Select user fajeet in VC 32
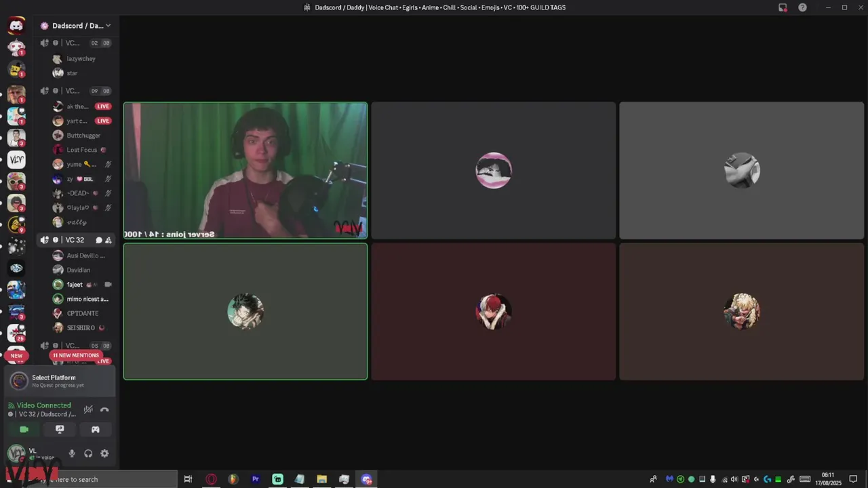The image size is (868, 488). [81, 285]
